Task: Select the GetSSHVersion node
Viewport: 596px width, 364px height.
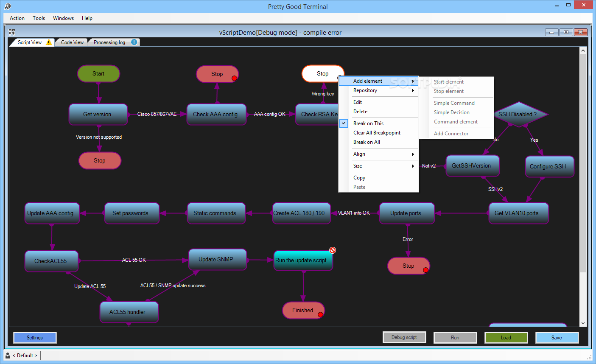Action: click(473, 165)
